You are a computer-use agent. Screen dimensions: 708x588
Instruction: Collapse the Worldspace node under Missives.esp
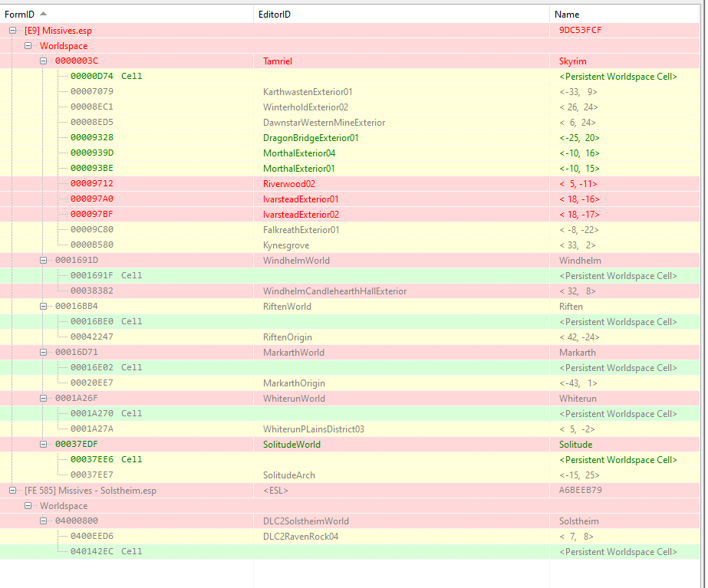pyautogui.click(x=28, y=45)
